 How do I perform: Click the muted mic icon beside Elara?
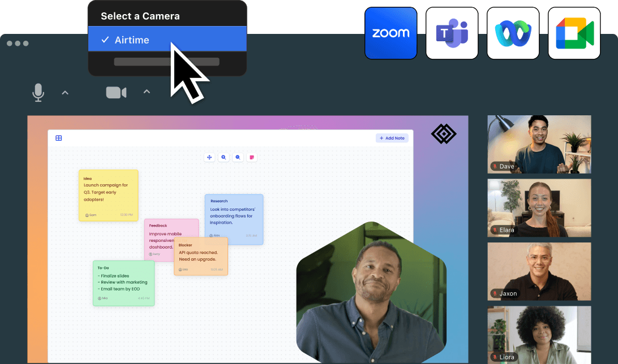click(495, 230)
